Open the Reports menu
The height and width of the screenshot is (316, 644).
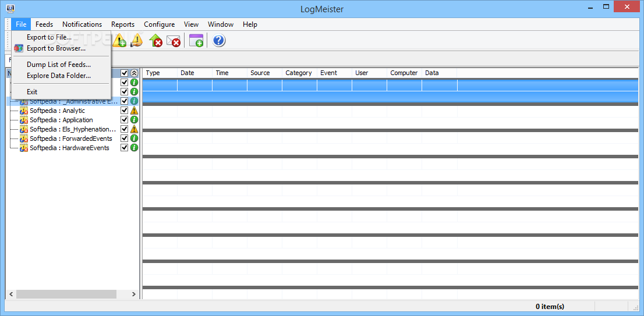123,24
